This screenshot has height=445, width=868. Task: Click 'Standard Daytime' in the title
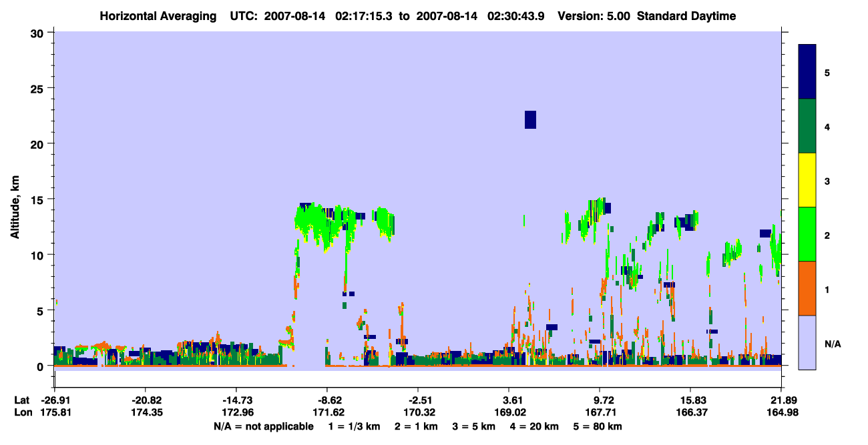coord(686,16)
